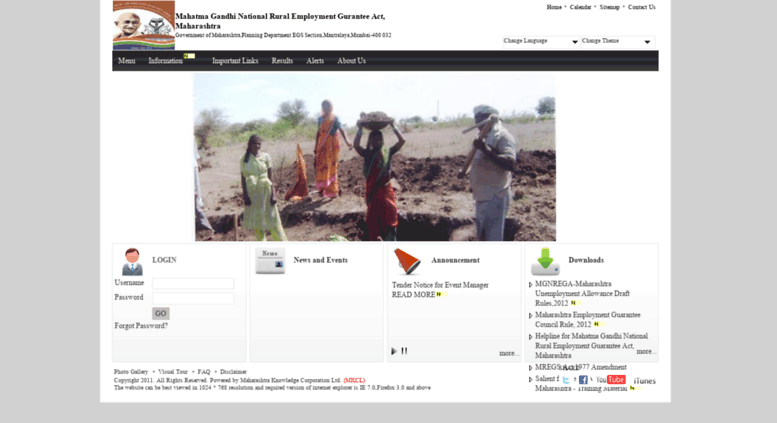Click the Announcement megaphone icon

(x=407, y=261)
